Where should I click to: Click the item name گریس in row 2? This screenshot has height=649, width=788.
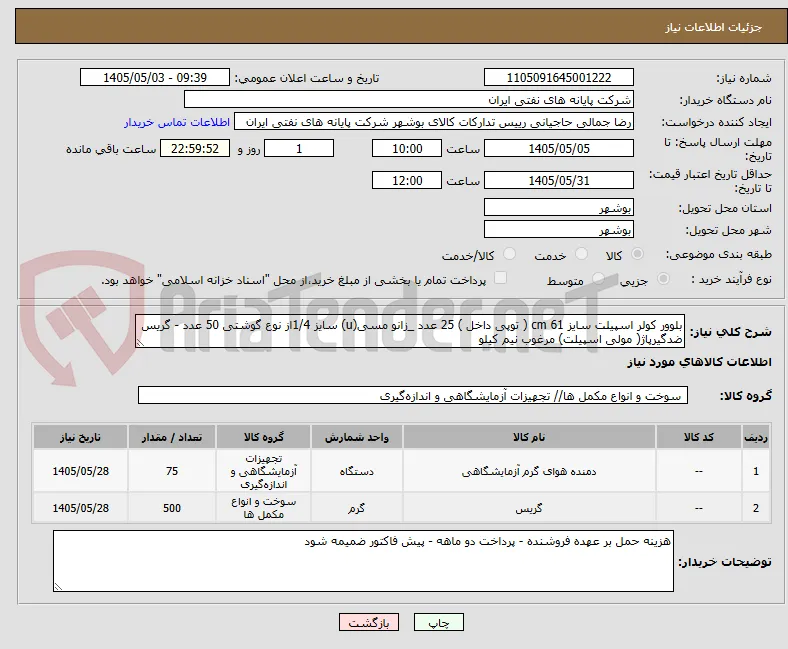coord(529,509)
